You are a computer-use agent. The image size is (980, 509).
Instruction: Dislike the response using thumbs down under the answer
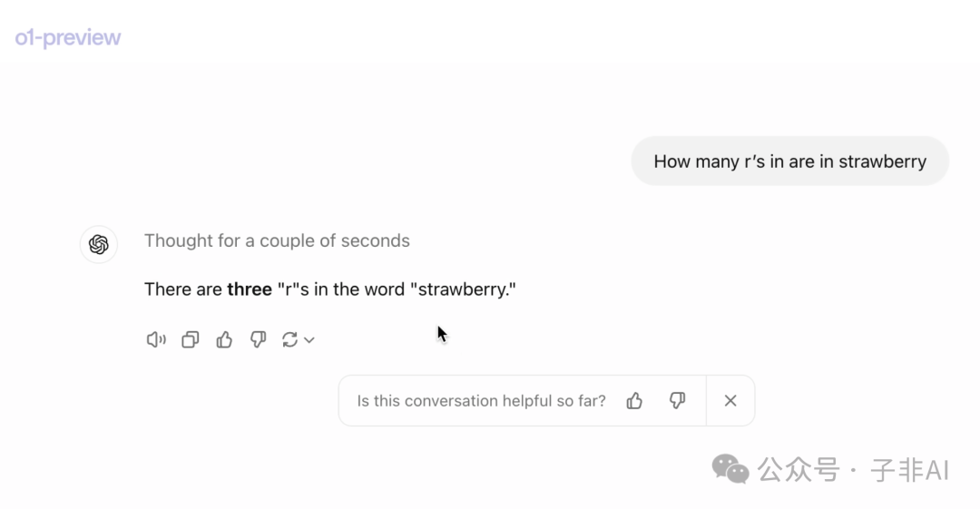click(x=258, y=339)
